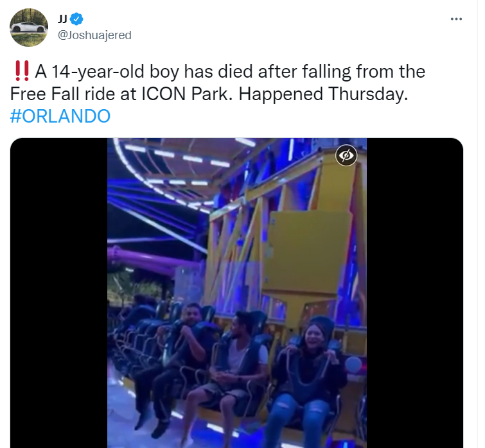The image size is (485, 448).
Task: Open the three-dot more options menu
Action: tap(456, 19)
